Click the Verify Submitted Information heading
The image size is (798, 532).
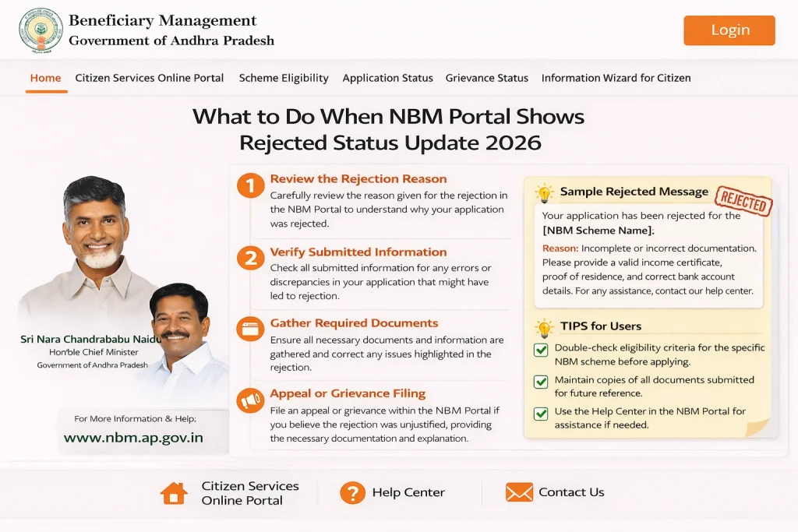(358, 252)
